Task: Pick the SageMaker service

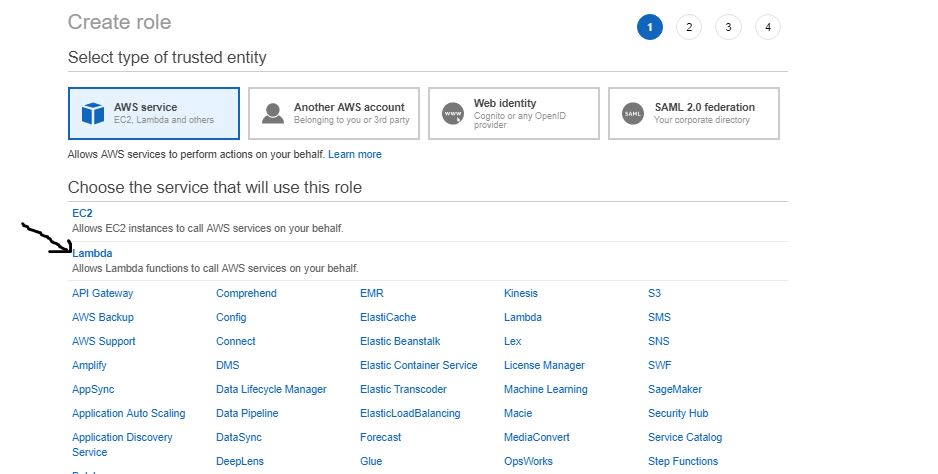Action: [x=675, y=389]
